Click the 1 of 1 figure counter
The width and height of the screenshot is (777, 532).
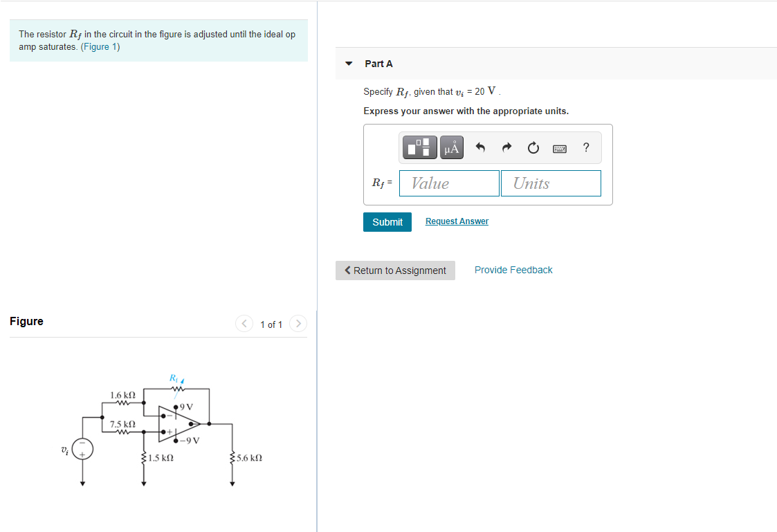pos(271,324)
